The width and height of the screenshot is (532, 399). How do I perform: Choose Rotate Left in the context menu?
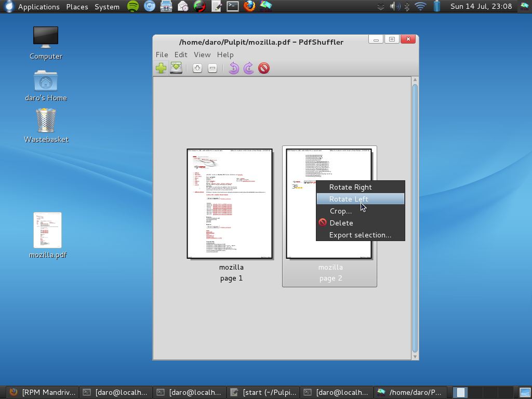349,199
